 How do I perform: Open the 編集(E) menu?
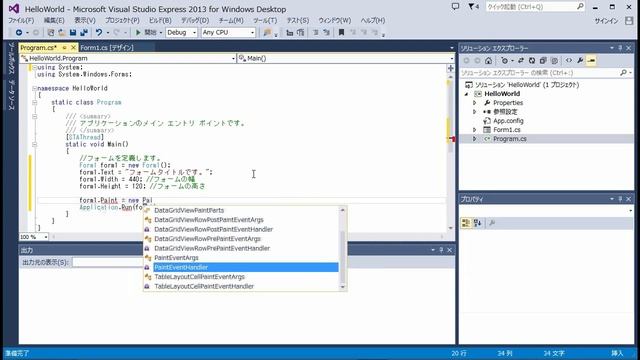pos(54,20)
